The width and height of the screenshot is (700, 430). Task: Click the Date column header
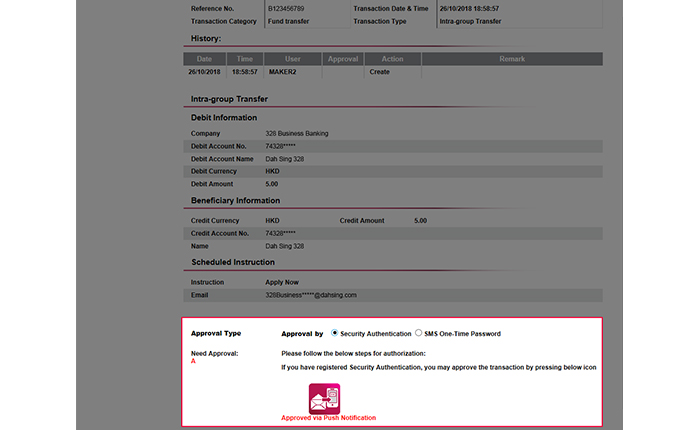coord(204,59)
